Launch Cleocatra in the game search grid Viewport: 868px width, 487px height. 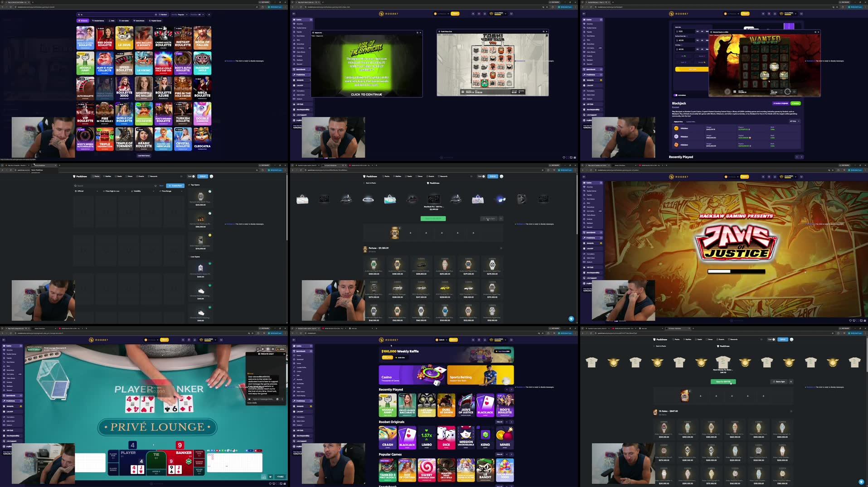(x=202, y=139)
